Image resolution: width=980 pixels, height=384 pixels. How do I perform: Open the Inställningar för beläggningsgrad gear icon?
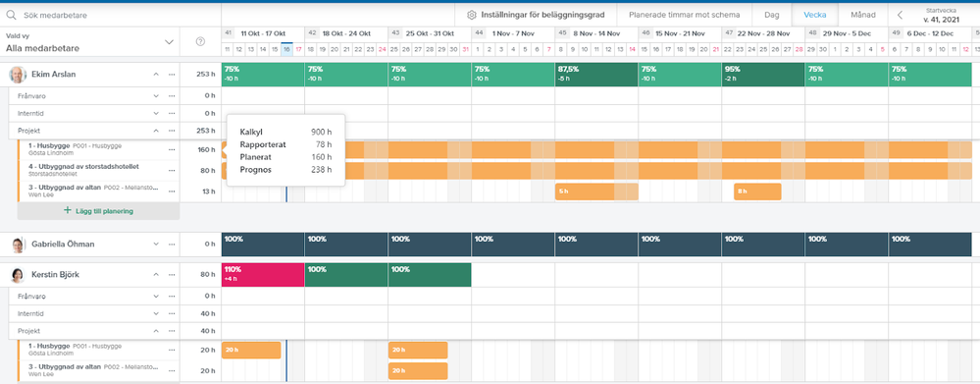pos(472,15)
